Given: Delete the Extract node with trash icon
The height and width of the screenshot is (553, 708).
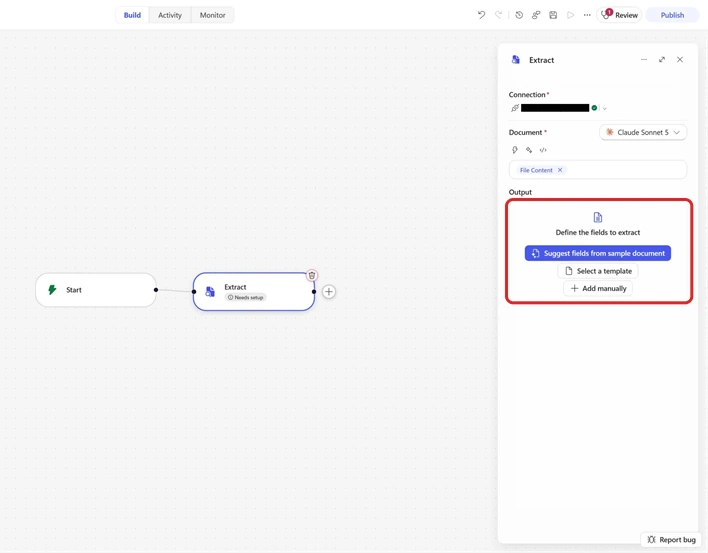Looking at the screenshot, I should pos(312,275).
